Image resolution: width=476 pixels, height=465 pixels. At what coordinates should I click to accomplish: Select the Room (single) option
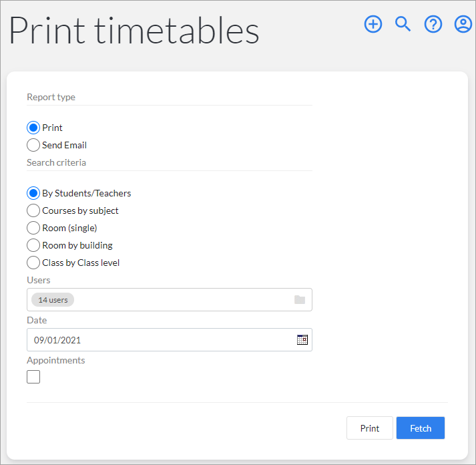(x=33, y=228)
